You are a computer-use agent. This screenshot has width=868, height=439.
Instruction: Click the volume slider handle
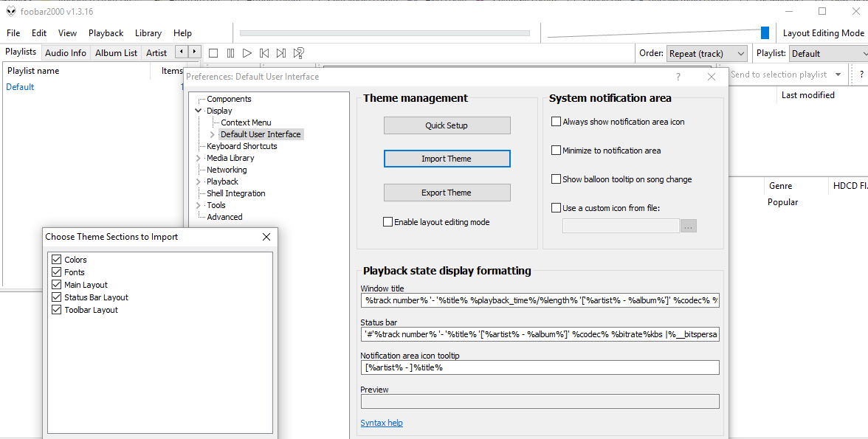(x=765, y=32)
